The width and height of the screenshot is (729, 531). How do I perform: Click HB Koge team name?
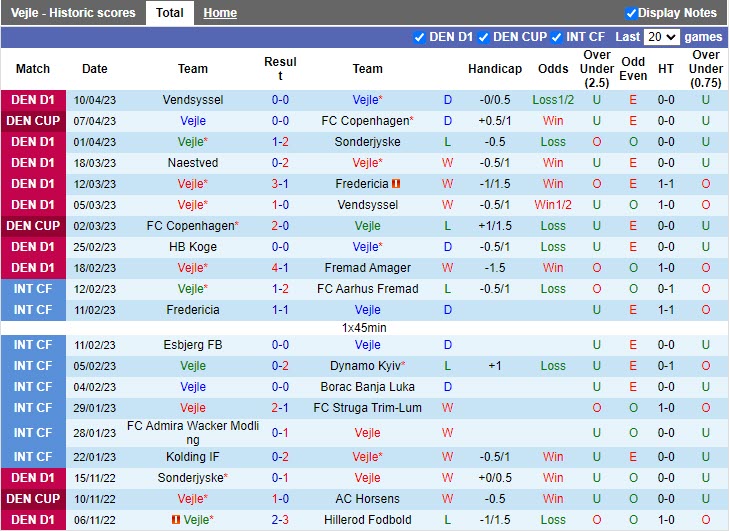(x=193, y=247)
